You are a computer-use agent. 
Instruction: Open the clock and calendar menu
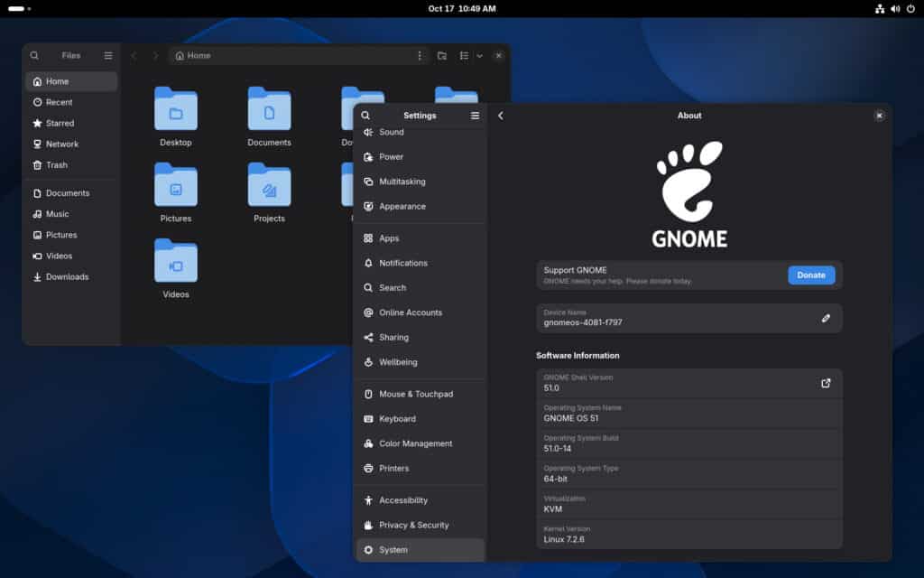pyautogui.click(x=462, y=9)
